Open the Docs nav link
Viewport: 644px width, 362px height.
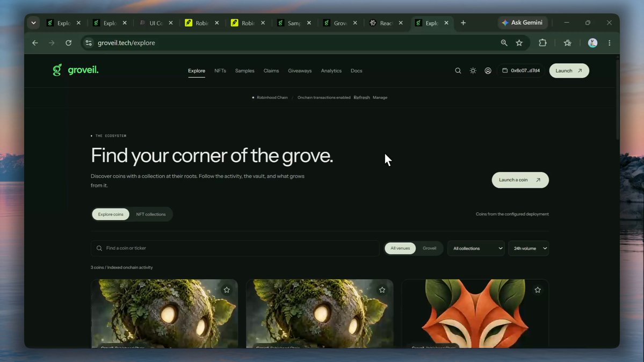[357, 71]
